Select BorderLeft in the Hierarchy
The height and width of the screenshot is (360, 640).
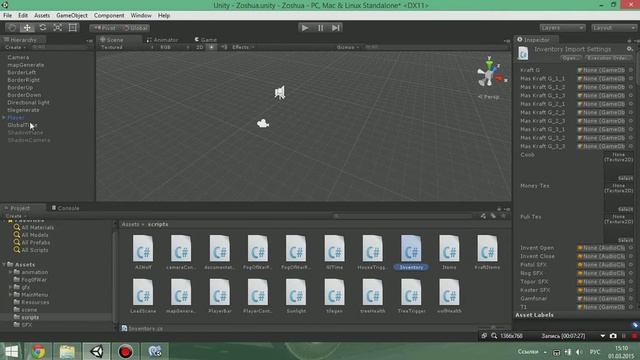pos(22,72)
